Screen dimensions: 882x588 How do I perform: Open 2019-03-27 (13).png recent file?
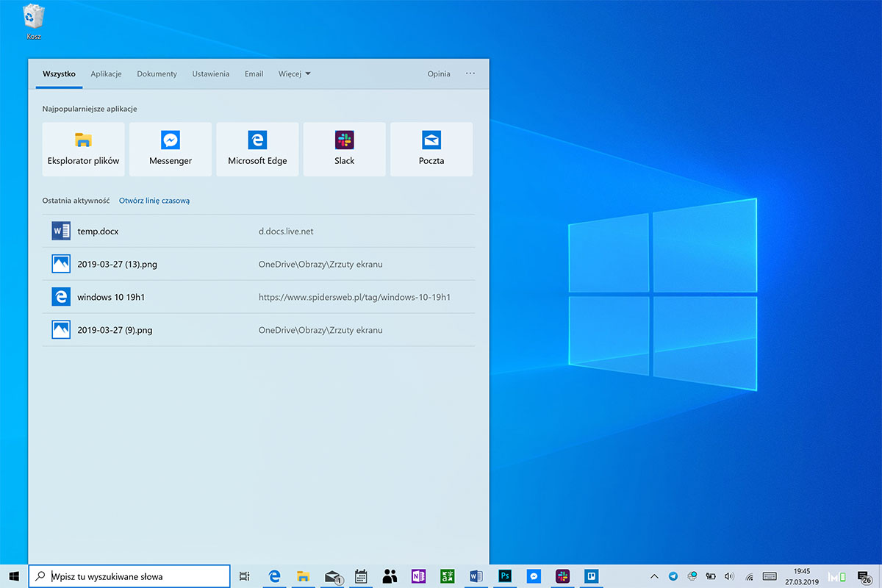coord(258,264)
